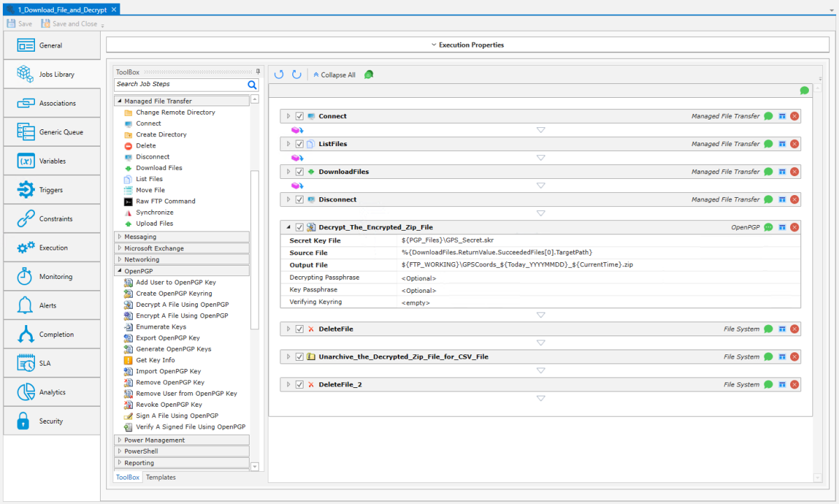
Task: Go to the Triggers section
Action: click(x=52, y=189)
